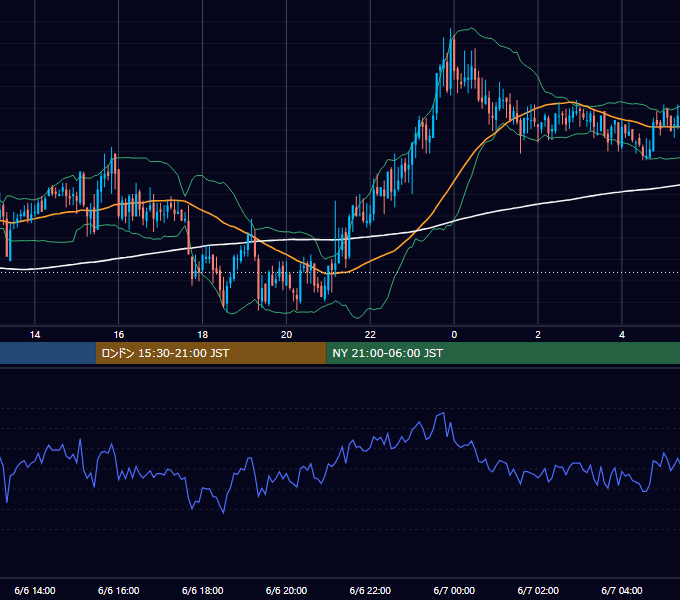Click the 18 hour axis label
Image resolution: width=680 pixels, height=600 pixels.
[x=203, y=335]
